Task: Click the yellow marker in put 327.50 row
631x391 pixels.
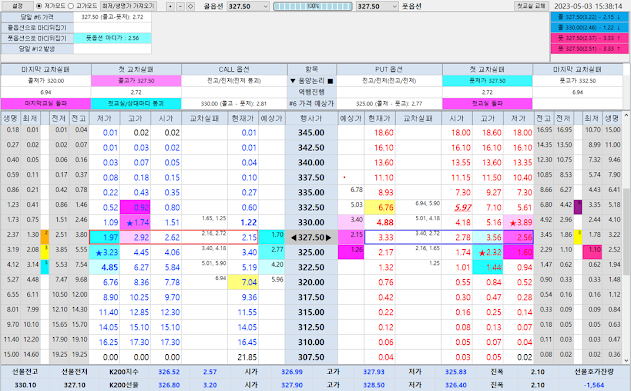Action: (x=578, y=237)
